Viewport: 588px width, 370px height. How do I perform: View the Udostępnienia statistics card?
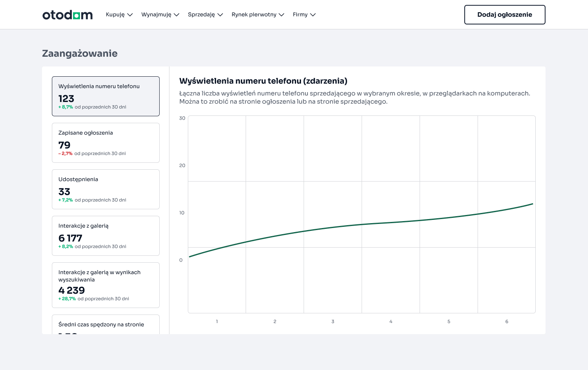(x=105, y=189)
